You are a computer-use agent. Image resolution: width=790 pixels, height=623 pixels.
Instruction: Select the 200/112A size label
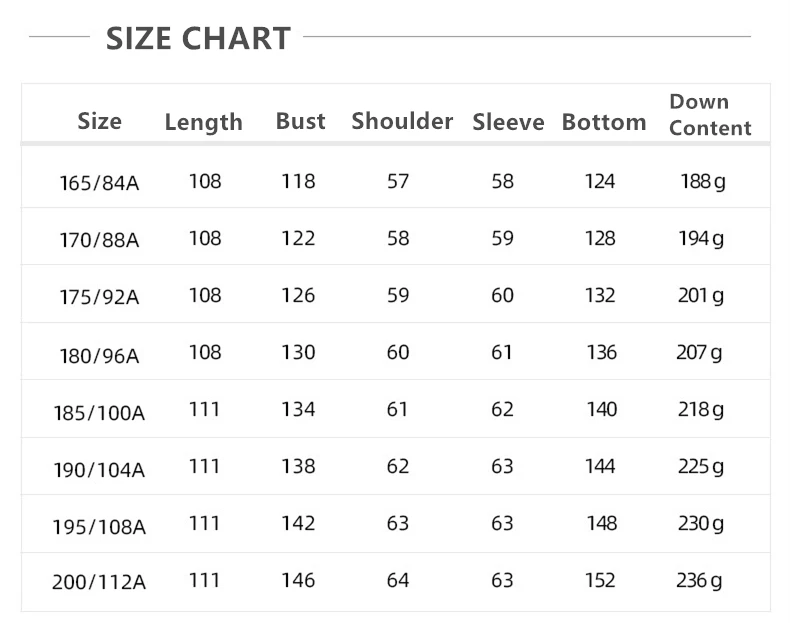[x=99, y=582]
